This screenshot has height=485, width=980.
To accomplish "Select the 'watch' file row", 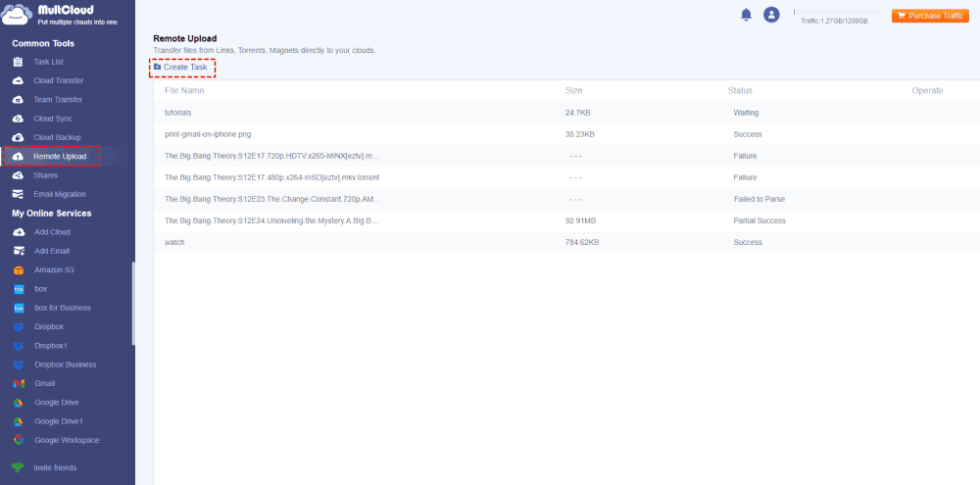I will [566, 242].
